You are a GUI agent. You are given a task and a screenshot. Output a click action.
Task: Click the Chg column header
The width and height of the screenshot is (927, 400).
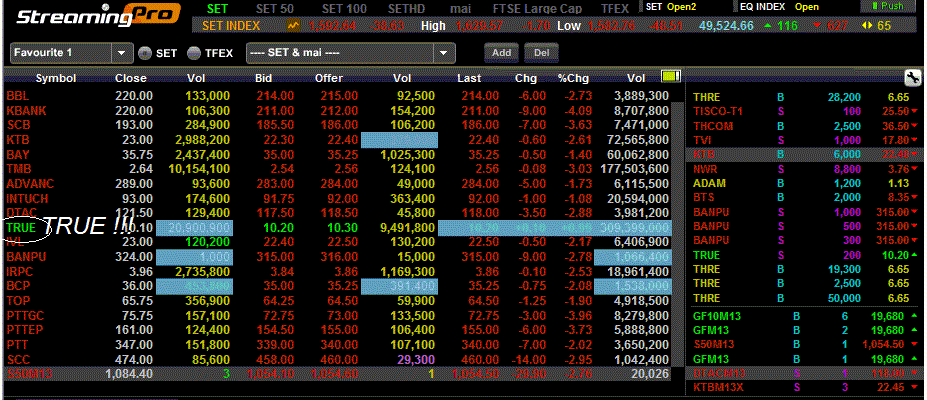tap(524, 78)
